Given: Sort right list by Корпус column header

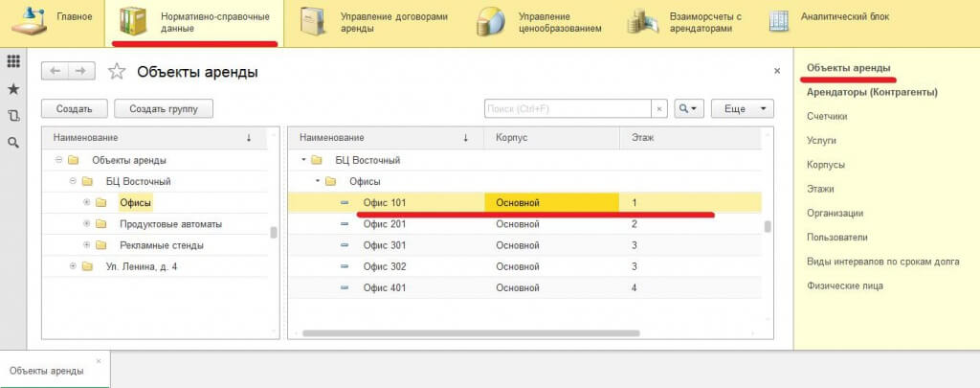Looking at the screenshot, I should pyautogui.click(x=552, y=138).
